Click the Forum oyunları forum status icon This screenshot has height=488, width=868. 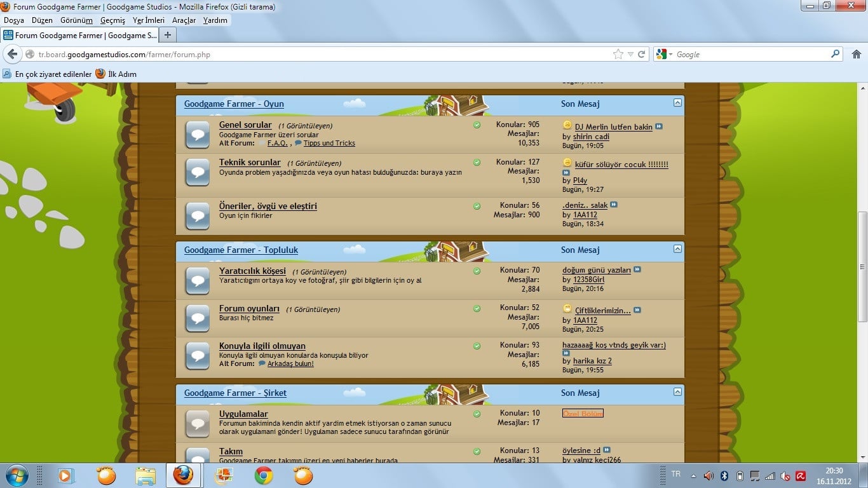198,318
